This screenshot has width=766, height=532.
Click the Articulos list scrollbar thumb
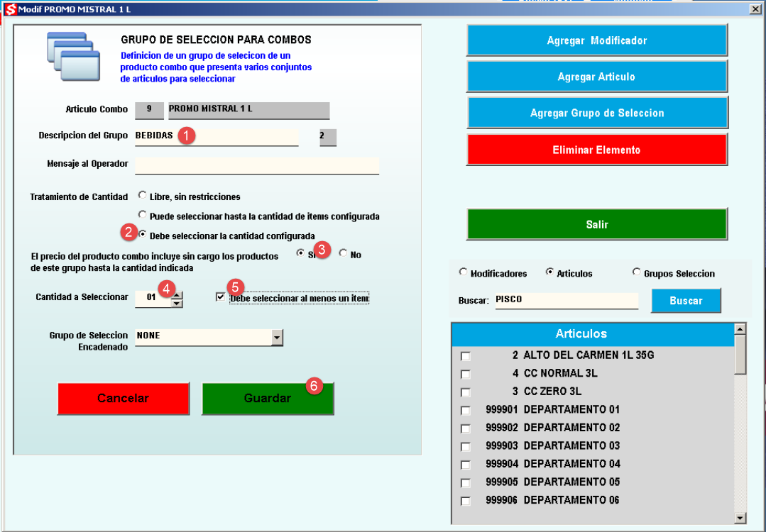[x=740, y=355]
